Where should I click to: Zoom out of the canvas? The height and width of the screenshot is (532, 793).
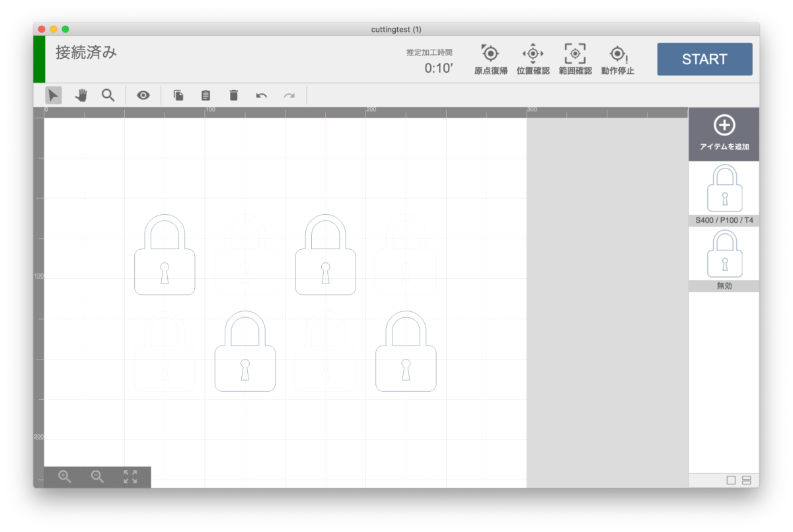[x=97, y=476]
